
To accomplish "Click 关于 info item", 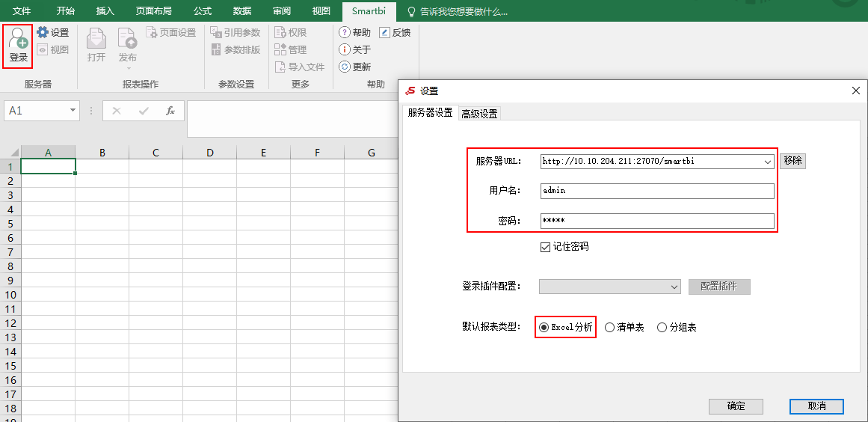I will (x=355, y=50).
